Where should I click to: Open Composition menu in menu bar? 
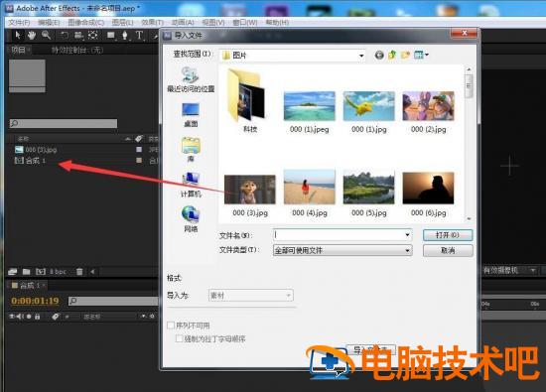point(85,22)
